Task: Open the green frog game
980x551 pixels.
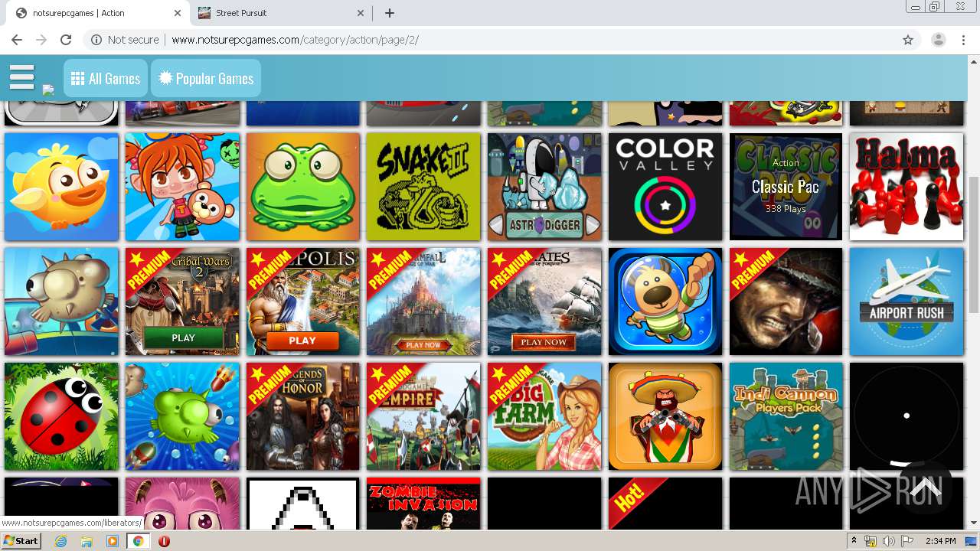Action: [x=303, y=187]
